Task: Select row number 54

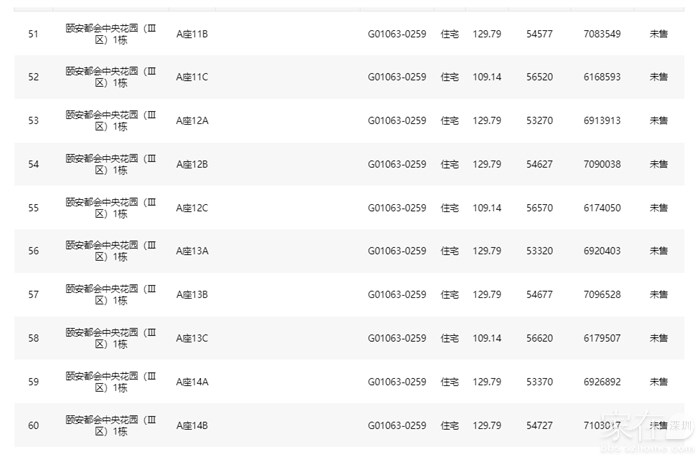Action: point(33,164)
